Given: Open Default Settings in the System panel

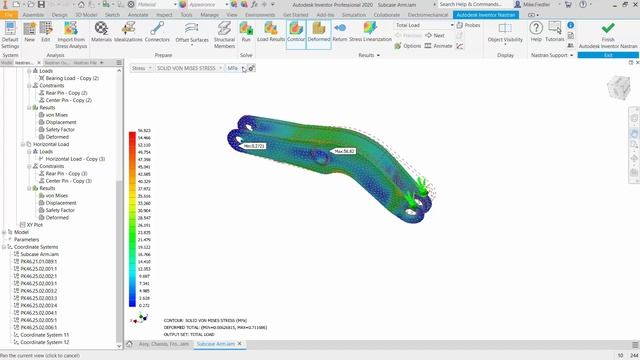Looking at the screenshot, I should click(x=10, y=35).
